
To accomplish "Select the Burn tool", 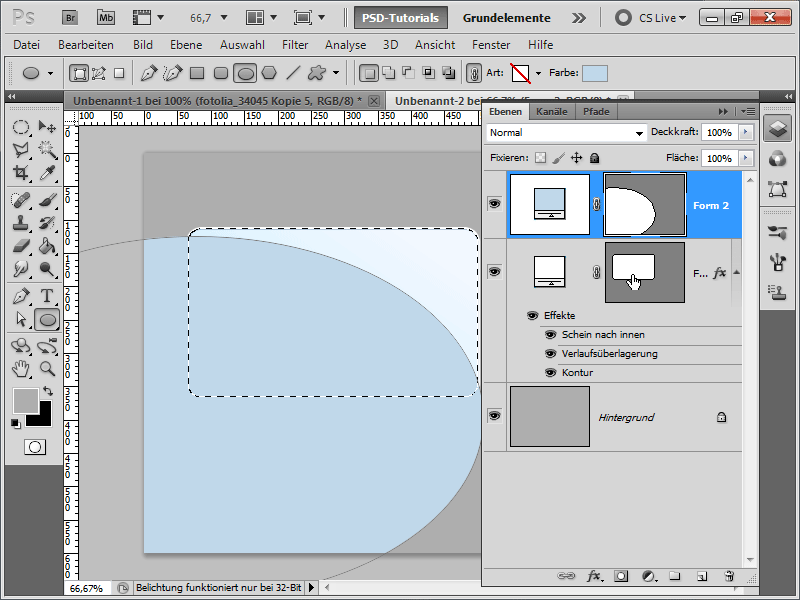I will pos(47,269).
